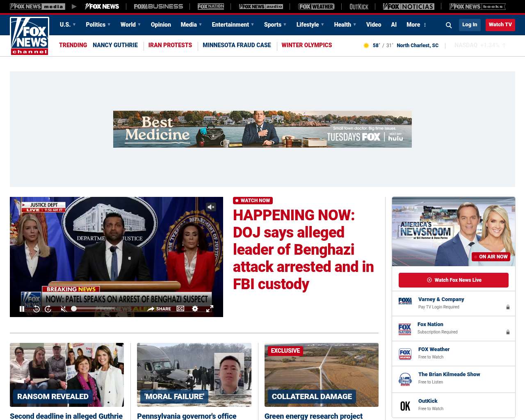Open the Collateral Damage story thumbnail

click(322, 375)
